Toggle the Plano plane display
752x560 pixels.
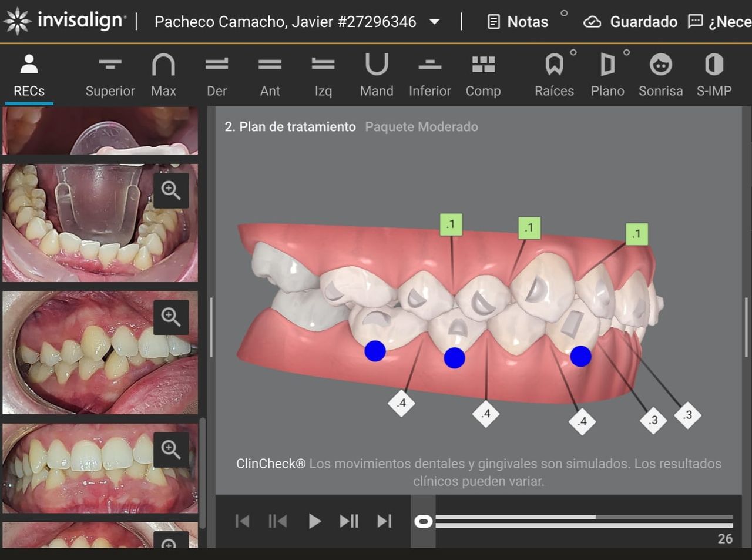(x=607, y=76)
